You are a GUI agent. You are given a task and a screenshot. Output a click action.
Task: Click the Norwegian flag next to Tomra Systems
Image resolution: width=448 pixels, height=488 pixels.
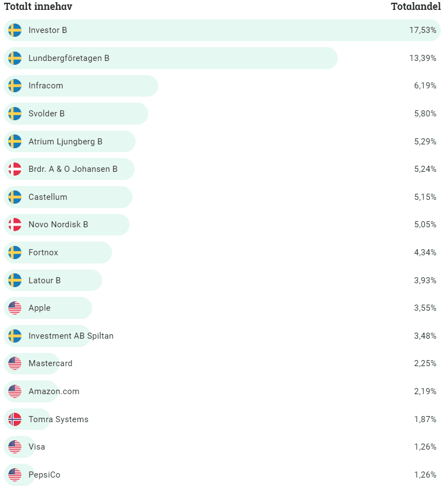pos(15,419)
